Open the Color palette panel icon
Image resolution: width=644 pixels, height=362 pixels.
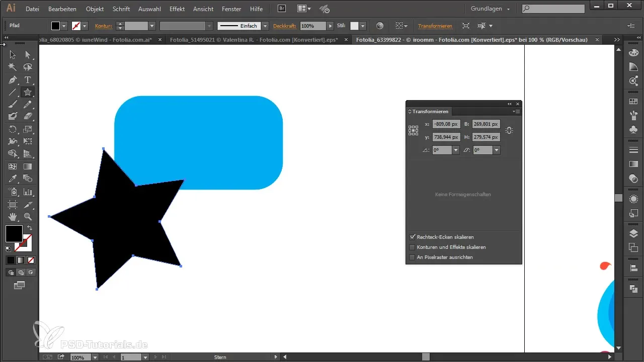633,53
